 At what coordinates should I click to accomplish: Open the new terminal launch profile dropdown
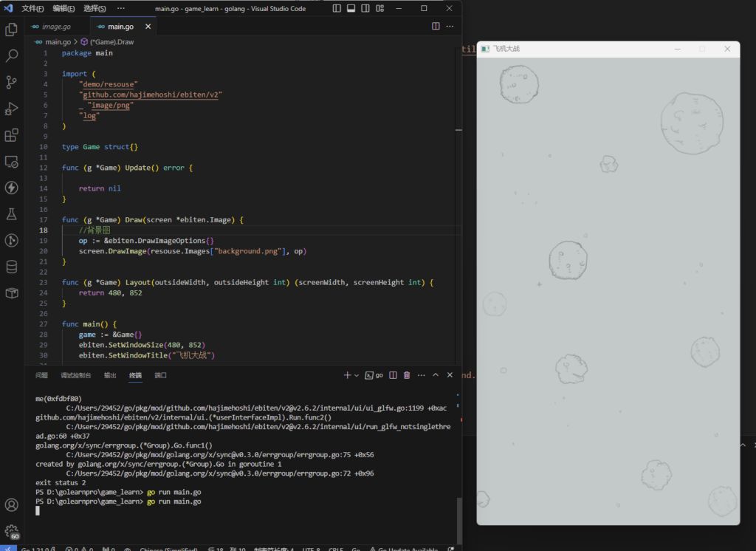[x=357, y=375]
